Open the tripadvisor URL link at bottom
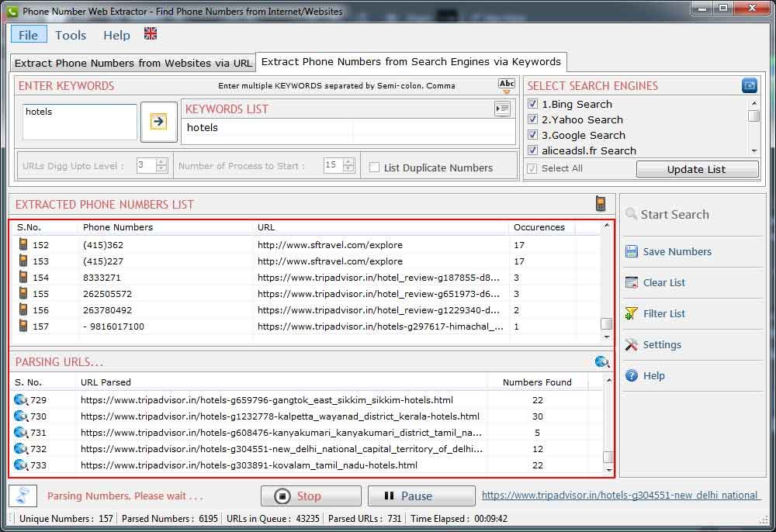The image size is (776, 532). (621, 495)
